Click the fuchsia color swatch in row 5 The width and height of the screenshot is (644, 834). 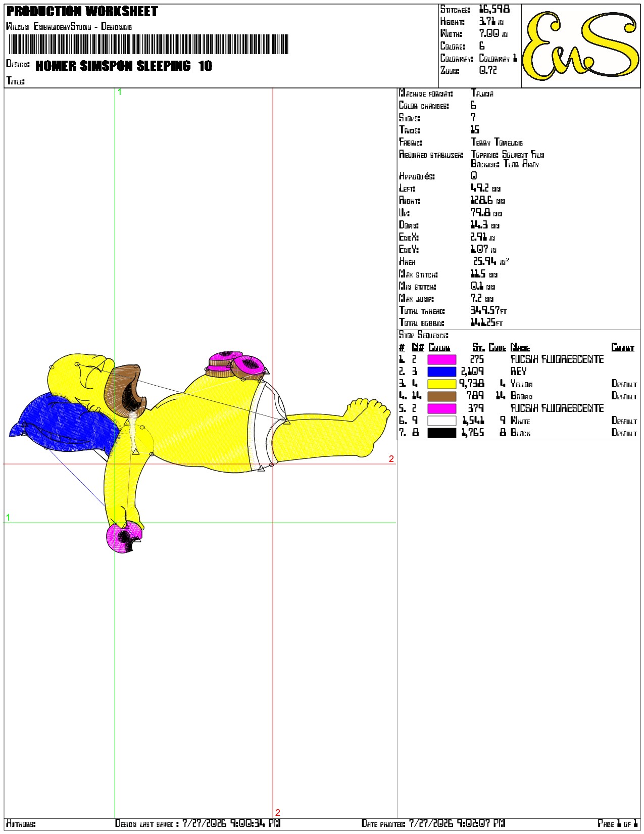(441, 408)
